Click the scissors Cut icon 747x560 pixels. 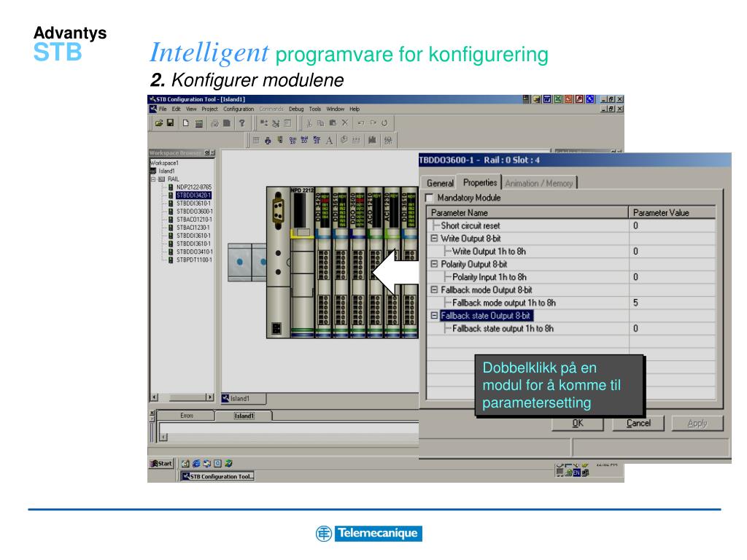(x=309, y=122)
